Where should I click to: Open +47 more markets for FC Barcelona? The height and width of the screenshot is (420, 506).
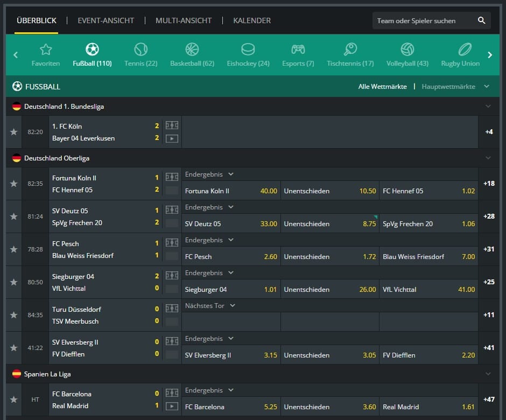point(489,400)
